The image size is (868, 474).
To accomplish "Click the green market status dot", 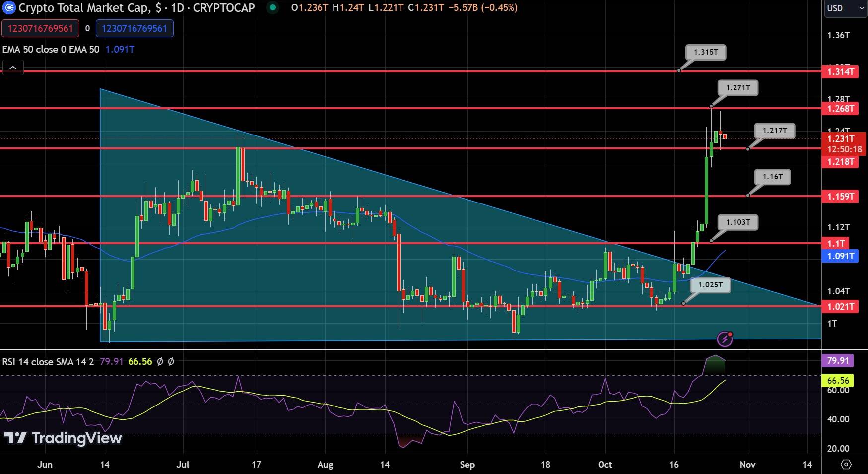I will click(272, 8).
